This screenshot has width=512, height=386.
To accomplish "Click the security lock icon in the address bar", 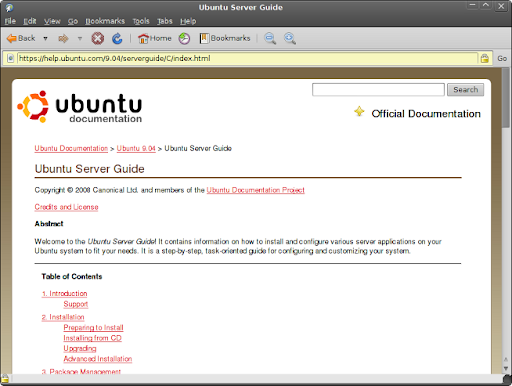I will [485, 58].
